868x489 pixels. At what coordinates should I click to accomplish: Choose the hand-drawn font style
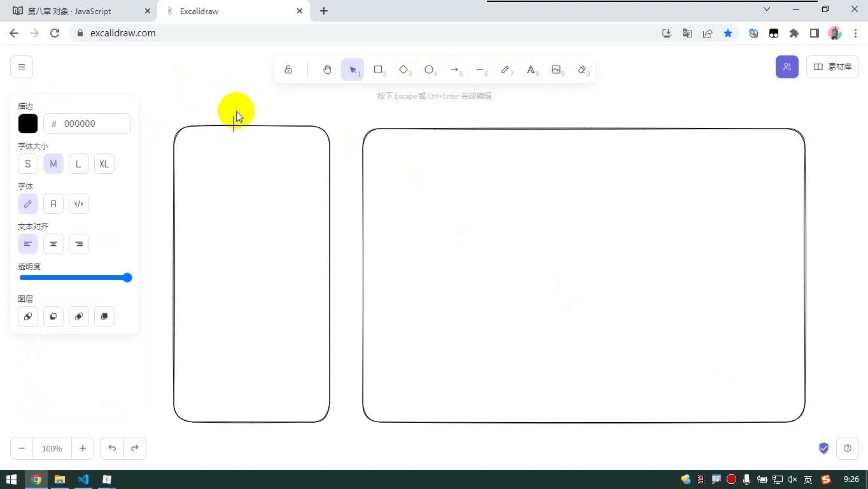click(28, 204)
